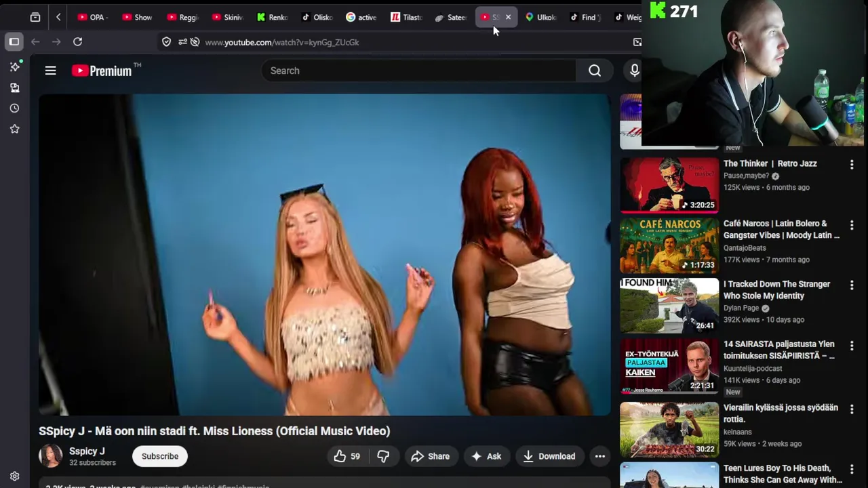Screen dimensions: 868x488
Task: Open Sspicy J channel name link
Action: click(87, 451)
